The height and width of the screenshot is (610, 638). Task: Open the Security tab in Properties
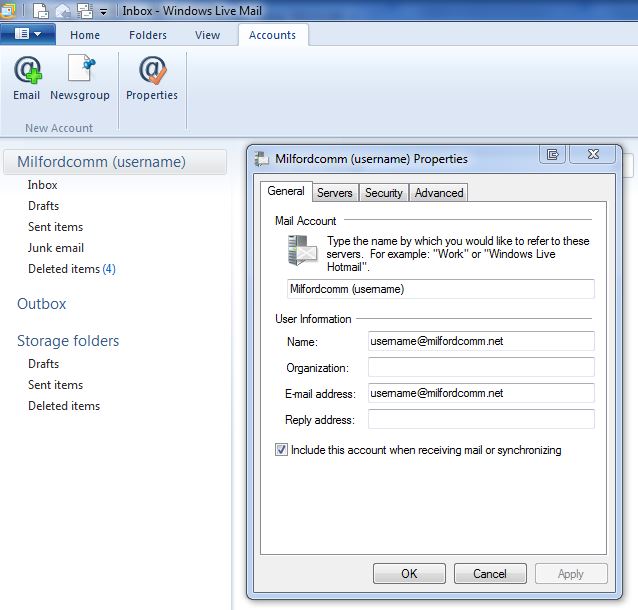pyautogui.click(x=383, y=192)
